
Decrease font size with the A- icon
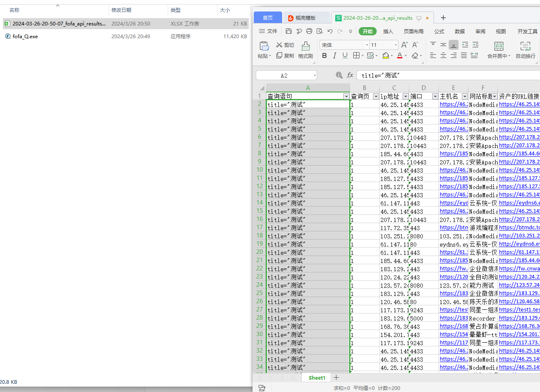click(x=415, y=45)
